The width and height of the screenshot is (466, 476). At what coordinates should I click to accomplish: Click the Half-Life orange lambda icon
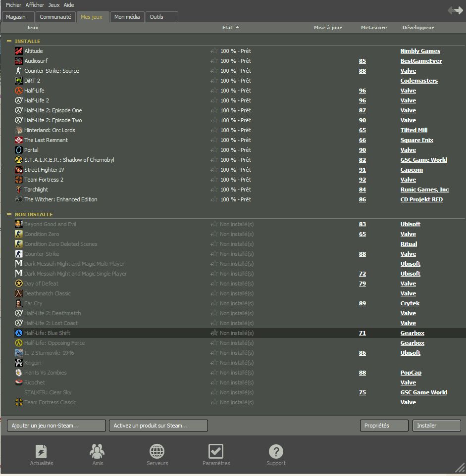click(x=18, y=91)
